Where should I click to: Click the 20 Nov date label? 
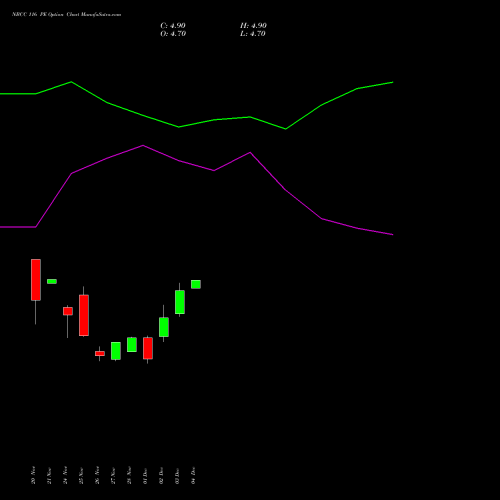pos(33,475)
